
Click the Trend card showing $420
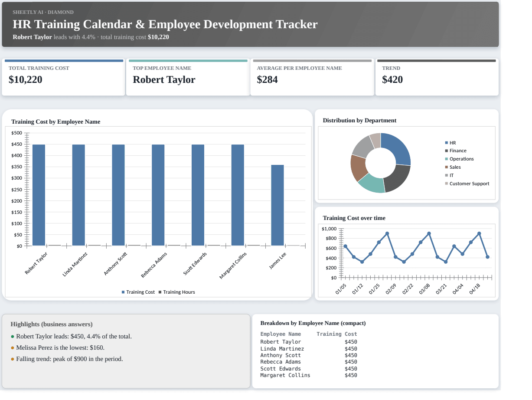437,77
